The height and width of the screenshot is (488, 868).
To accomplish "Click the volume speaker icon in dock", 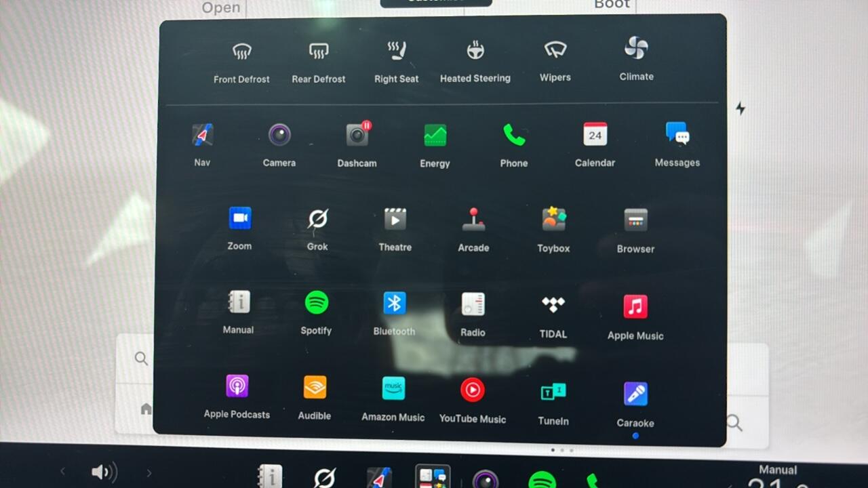I will (104, 472).
